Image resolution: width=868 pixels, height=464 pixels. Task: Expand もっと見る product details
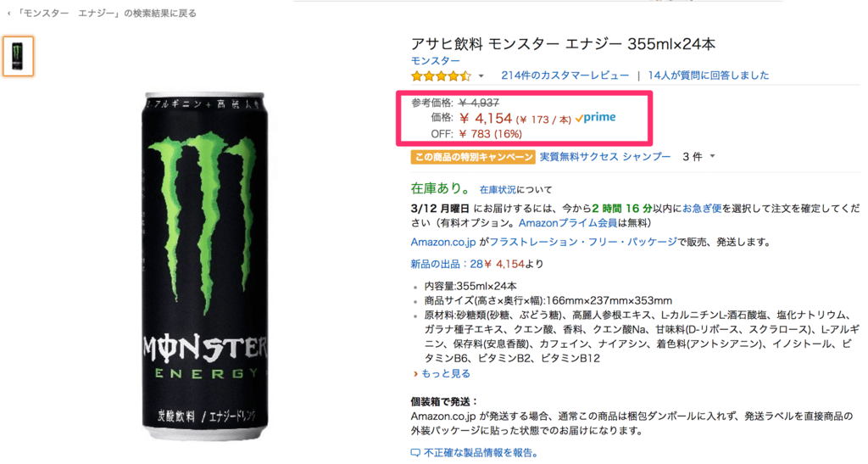[x=441, y=374]
